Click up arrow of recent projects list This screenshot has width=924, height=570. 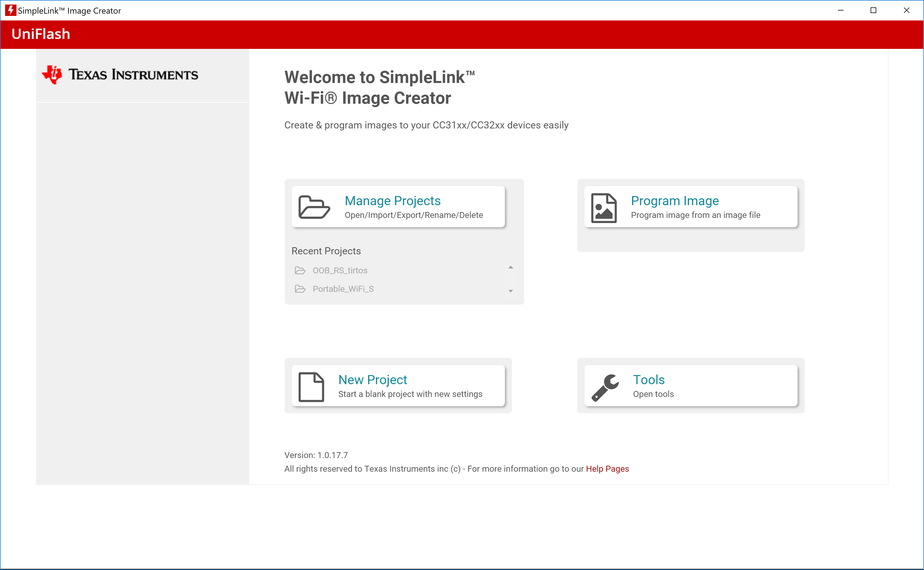pyautogui.click(x=510, y=267)
